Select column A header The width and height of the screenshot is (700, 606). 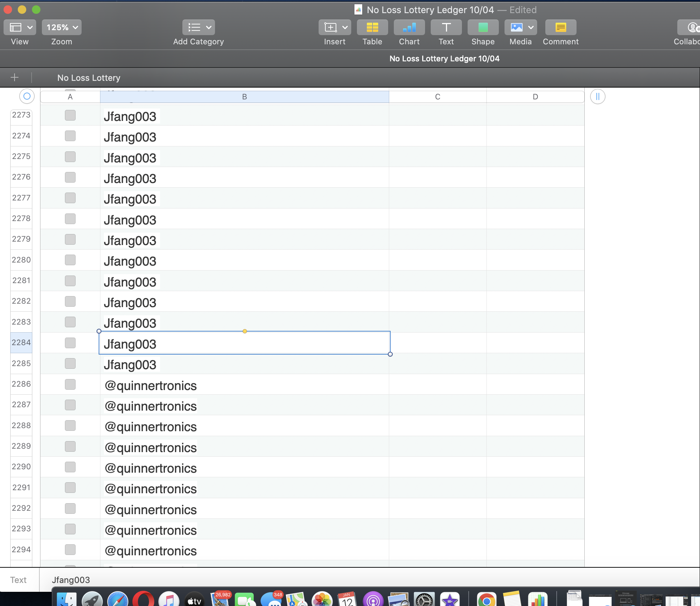[x=70, y=97]
